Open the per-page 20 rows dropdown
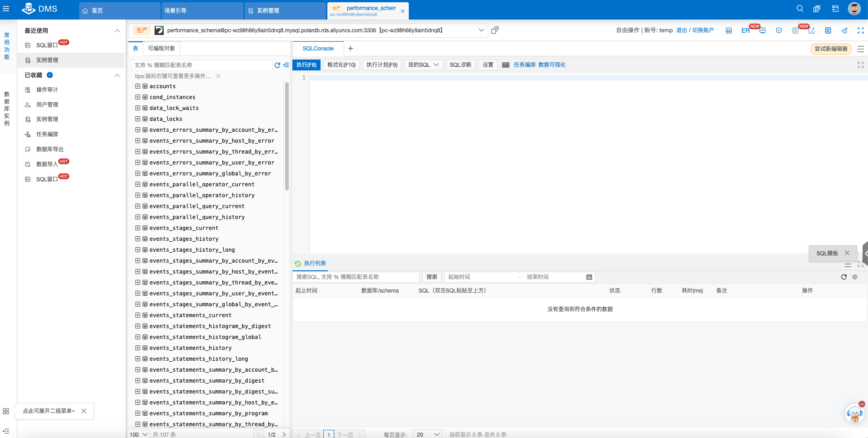This screenshot has height=438, width=868. [427, 434]
